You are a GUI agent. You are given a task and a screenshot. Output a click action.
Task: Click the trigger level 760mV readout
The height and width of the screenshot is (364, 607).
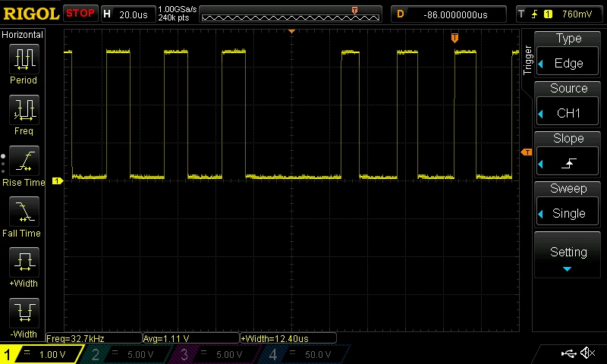coord(577,14)
